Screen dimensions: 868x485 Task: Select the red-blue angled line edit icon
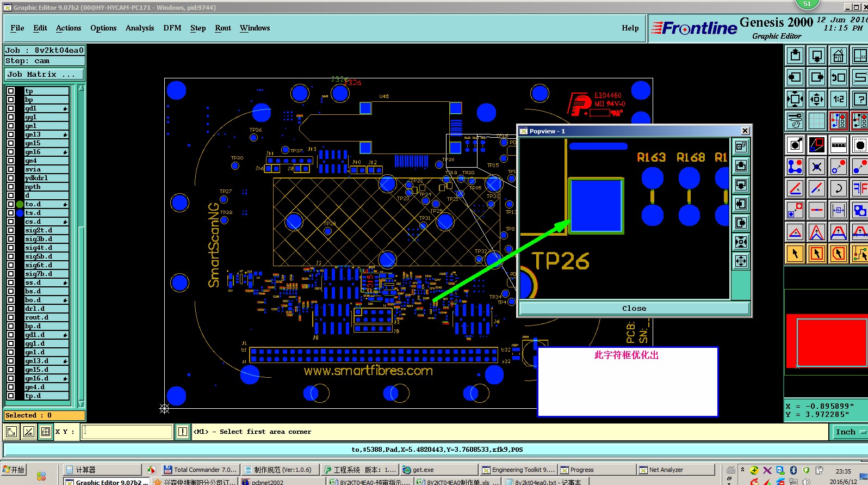point(817,188)
